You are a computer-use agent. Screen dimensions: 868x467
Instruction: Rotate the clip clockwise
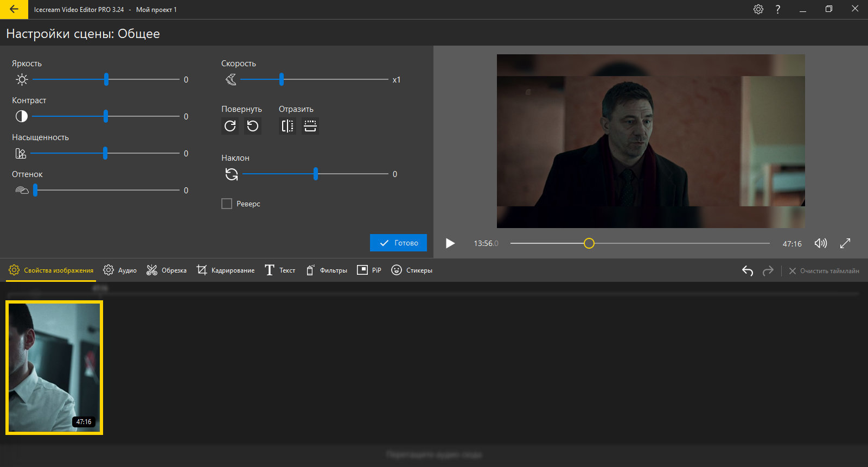coord(230,126)
